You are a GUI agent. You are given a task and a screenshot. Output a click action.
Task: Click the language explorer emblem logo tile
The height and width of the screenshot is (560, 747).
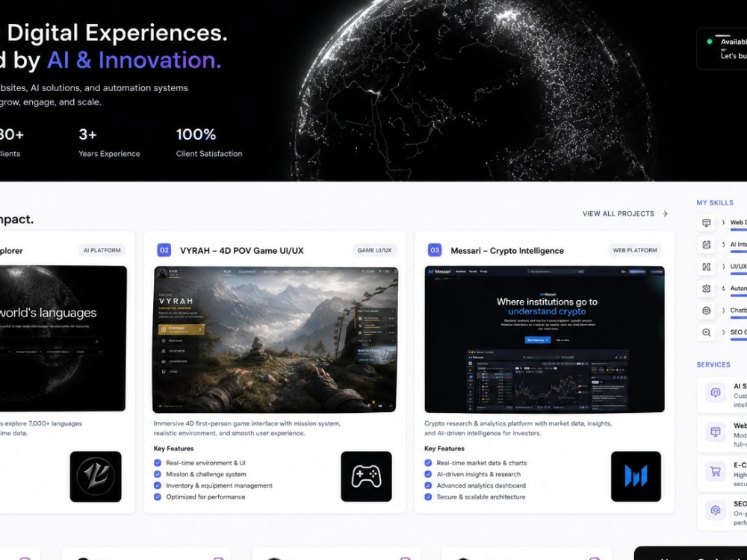[x=96, y=476]
